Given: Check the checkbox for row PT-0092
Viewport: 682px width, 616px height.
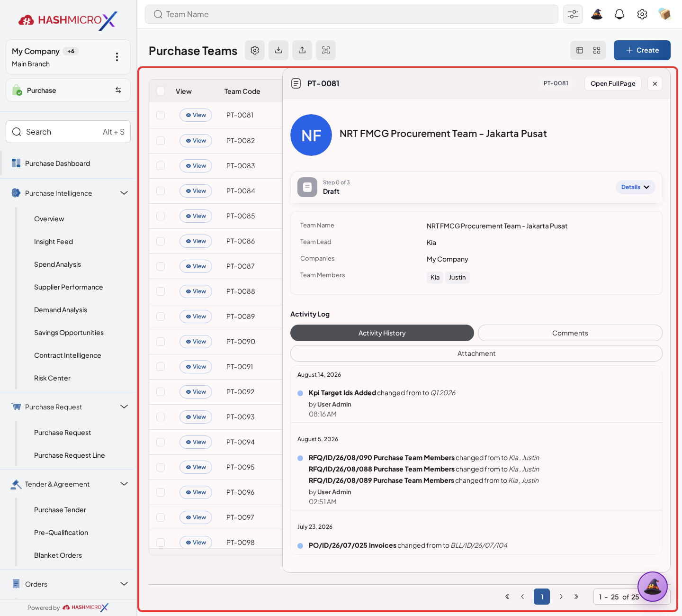Looking at the screenshot, I should click(x=161, y=392).
